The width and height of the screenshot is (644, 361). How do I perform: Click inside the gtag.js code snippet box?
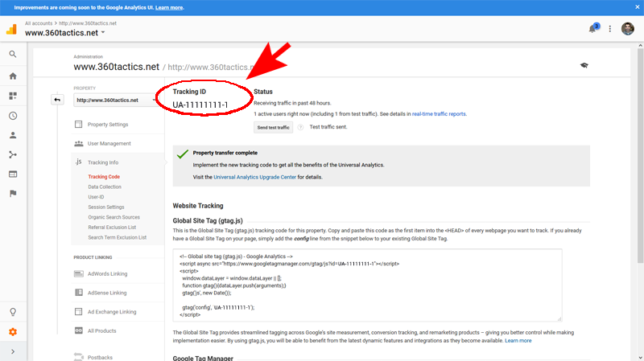[x=367, y=285]
